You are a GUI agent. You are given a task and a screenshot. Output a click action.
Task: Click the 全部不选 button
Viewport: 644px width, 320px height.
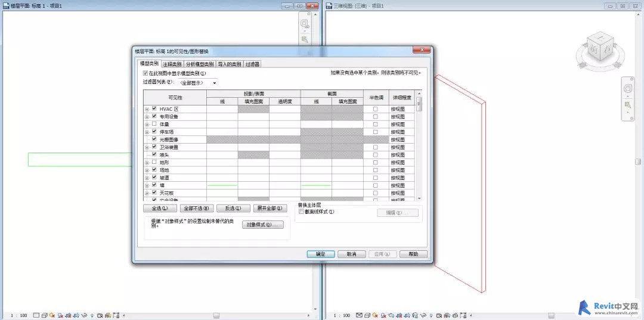[x=197, y=208]
